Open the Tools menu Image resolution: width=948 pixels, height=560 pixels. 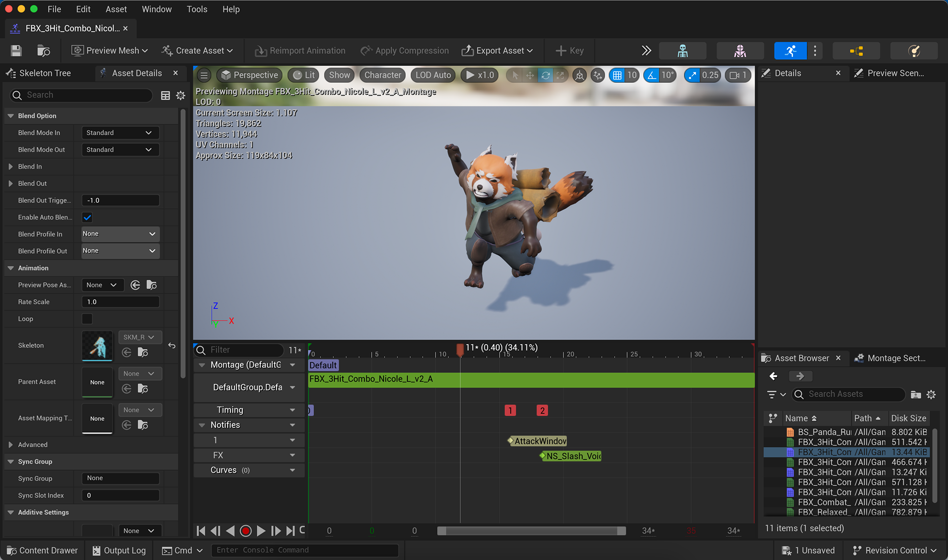(x=197, y=9)
